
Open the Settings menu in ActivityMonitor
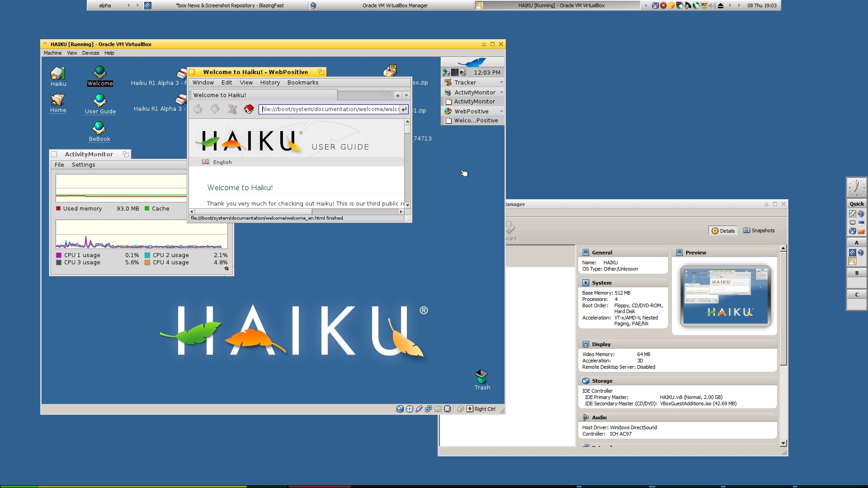(83, 165)
